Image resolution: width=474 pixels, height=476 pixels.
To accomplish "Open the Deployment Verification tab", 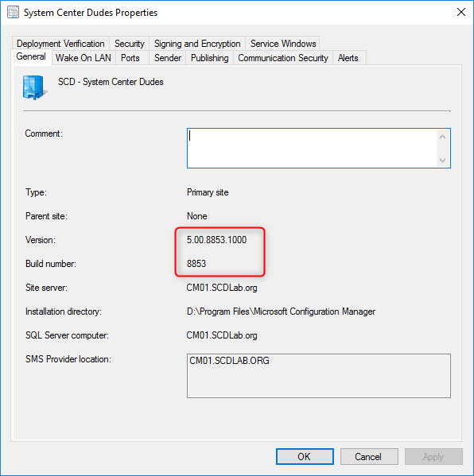I will pyautogui.click(x=60, y=44).
